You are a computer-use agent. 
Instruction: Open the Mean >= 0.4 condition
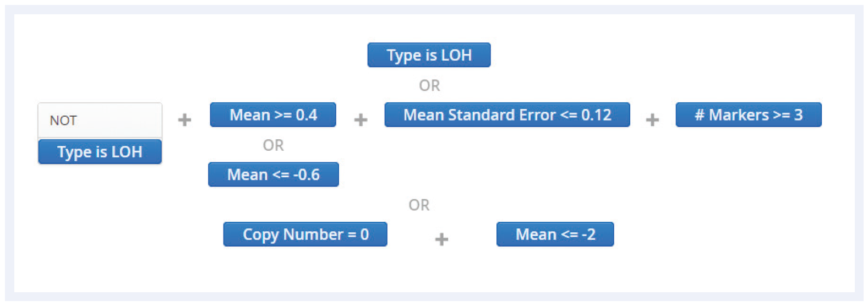273,114
